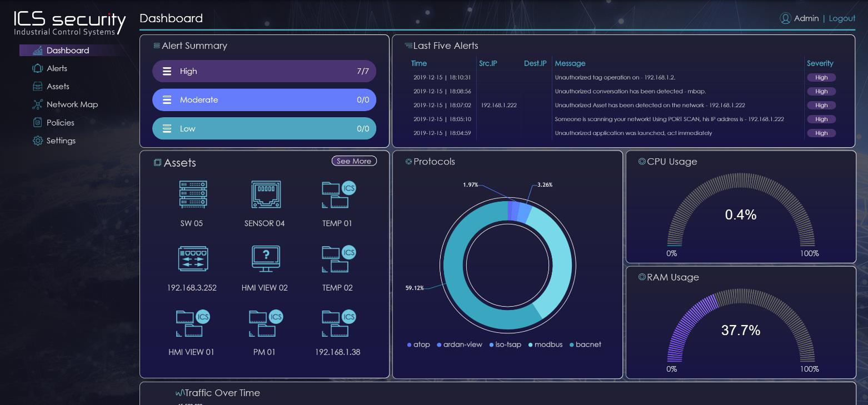This screenshot has height=405, width=868.
Task: Click the CPU Usage gauge at 0.4%
Action: tap(741, 209)
